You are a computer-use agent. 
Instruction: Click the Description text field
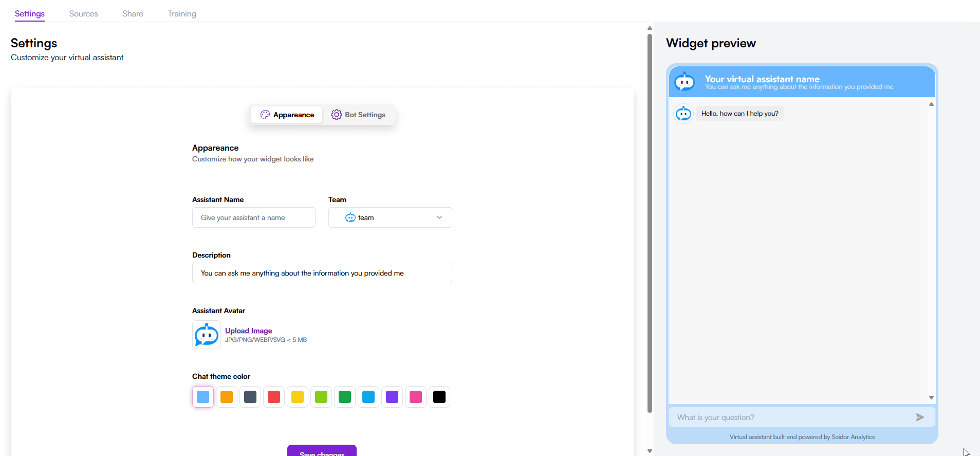pos(322,273)
